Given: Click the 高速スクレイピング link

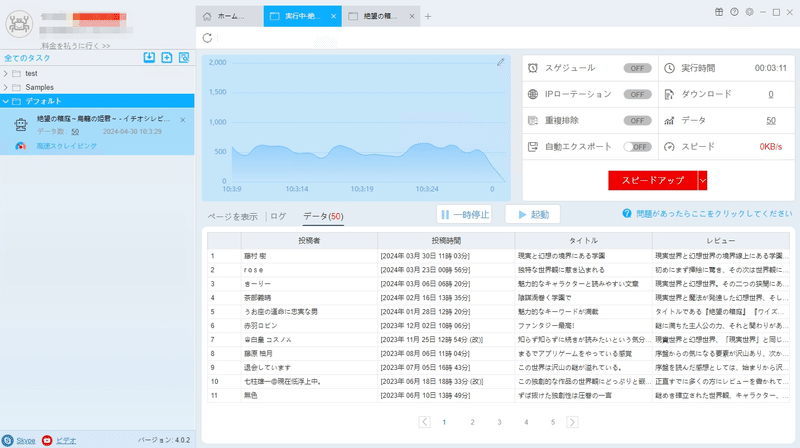Looking at the screenshot, I should tap(66, 146).
